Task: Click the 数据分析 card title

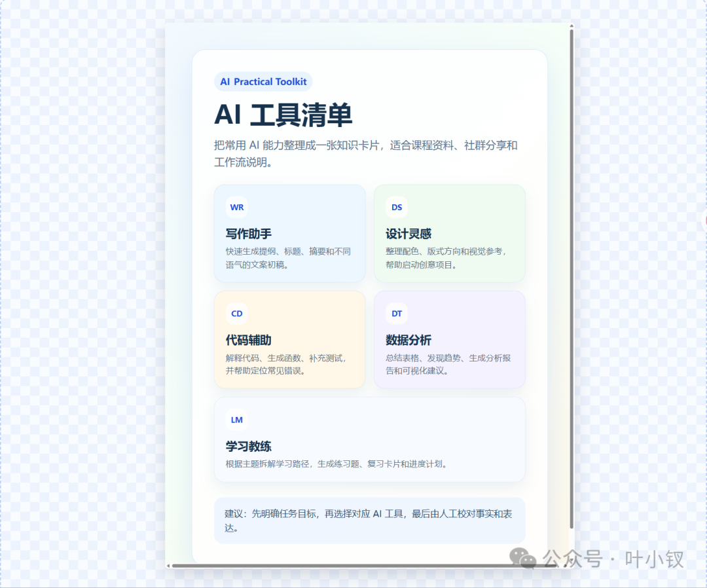Action: tap(408, 340)
